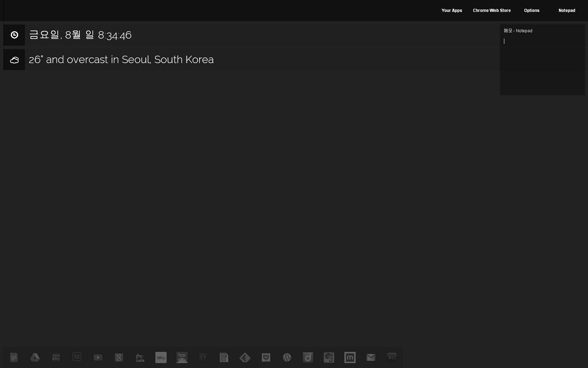Launch Google Drive from the dock

click(x=35, y=357)
